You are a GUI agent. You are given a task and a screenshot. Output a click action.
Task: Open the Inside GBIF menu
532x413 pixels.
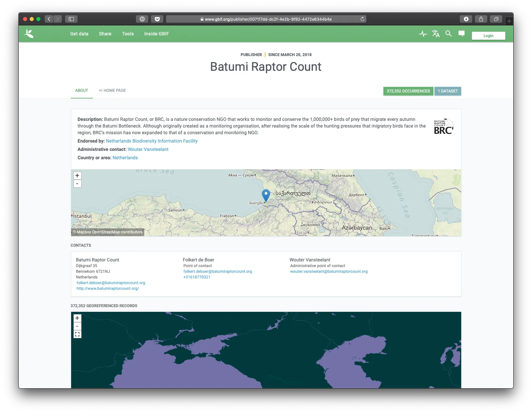(157, 34)
